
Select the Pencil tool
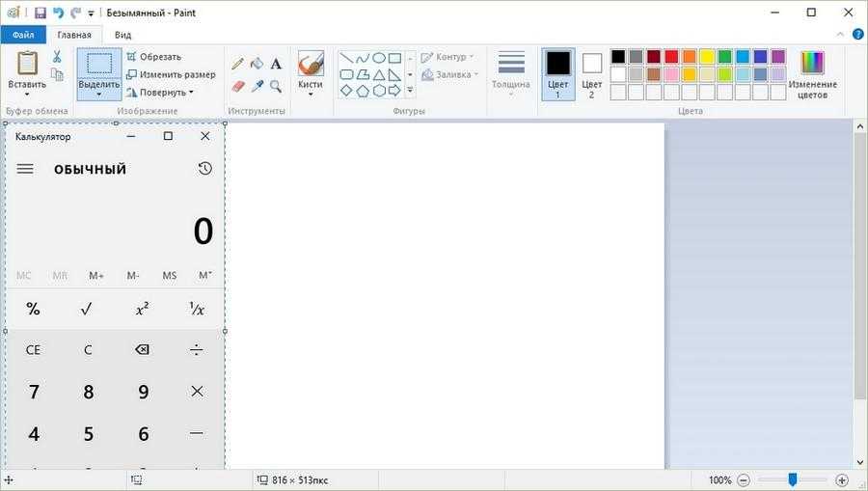coord(238,64)
